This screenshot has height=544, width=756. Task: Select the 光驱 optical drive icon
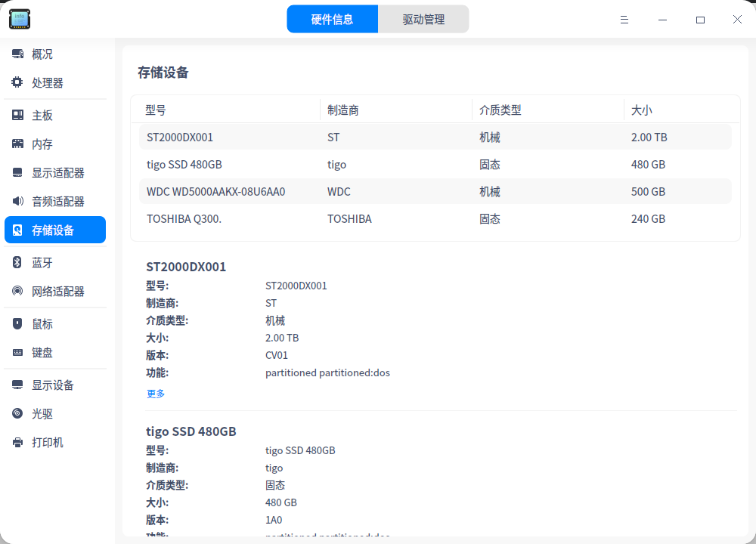pyautogui.click(x=17, y=413)
